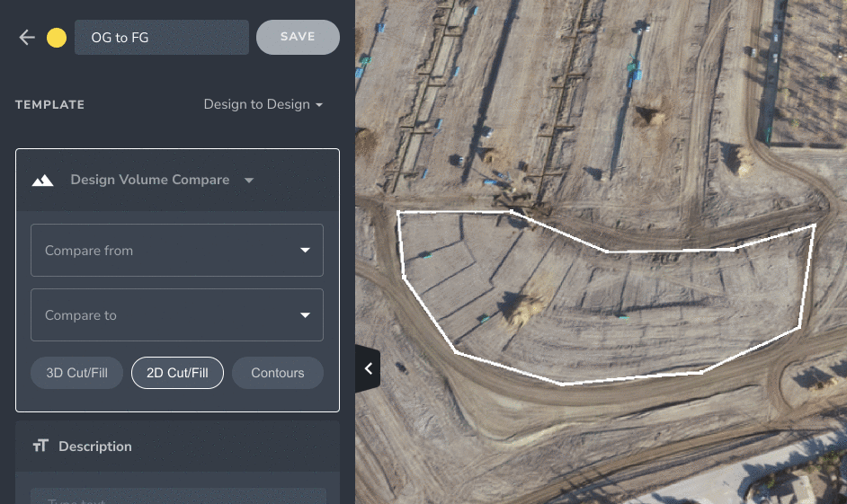Open the Design to Design template dropdown
847x504 pixels.
263,104
